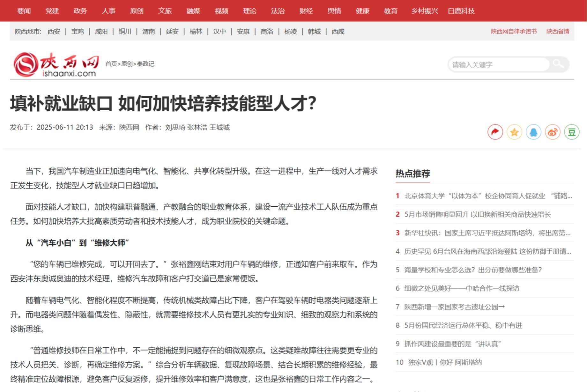Open the 陕西网自律承诺书 link
Image resolution: width=587 pixels, height=392 pixels.
click(x=514, y=31)
